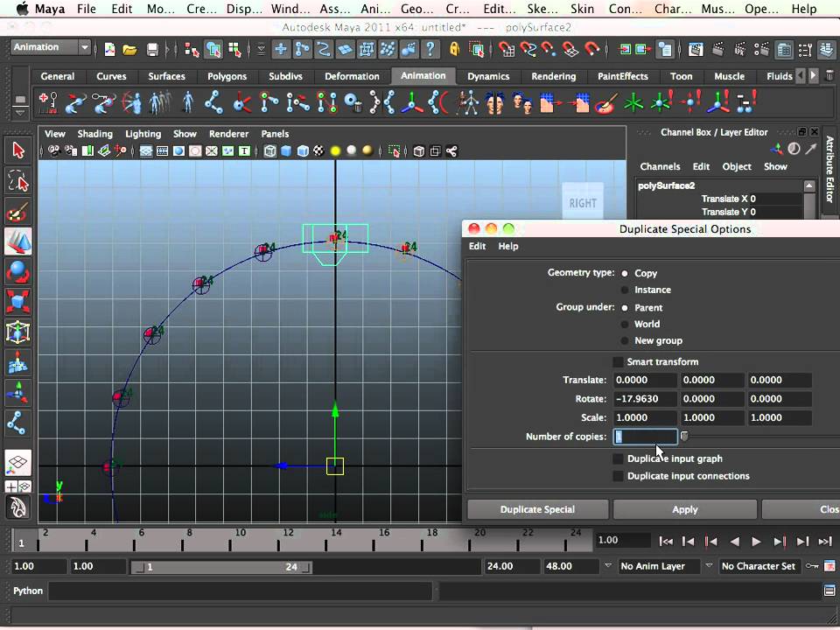Enable Duplicate input graph checkbox

point(619,458)
